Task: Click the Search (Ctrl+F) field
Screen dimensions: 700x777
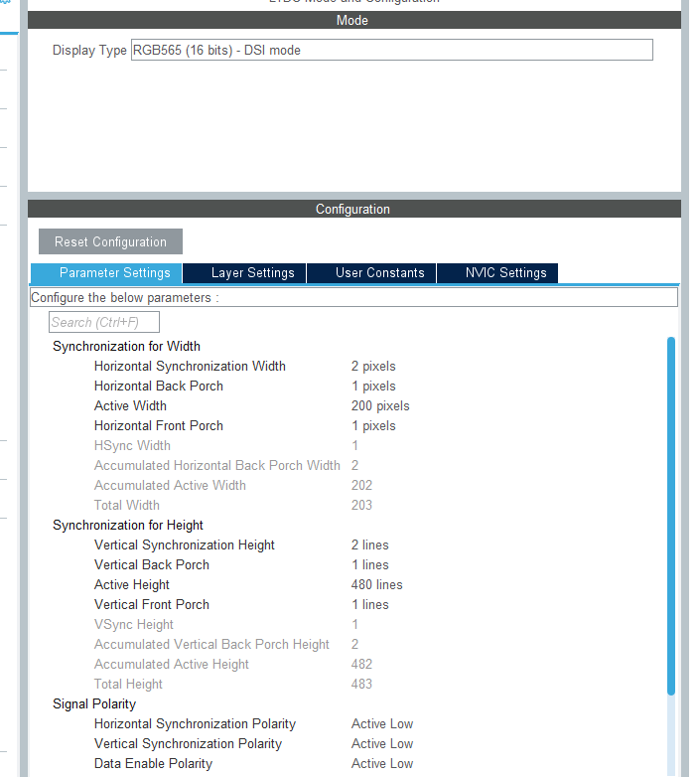Action: (x=104, y=322)
